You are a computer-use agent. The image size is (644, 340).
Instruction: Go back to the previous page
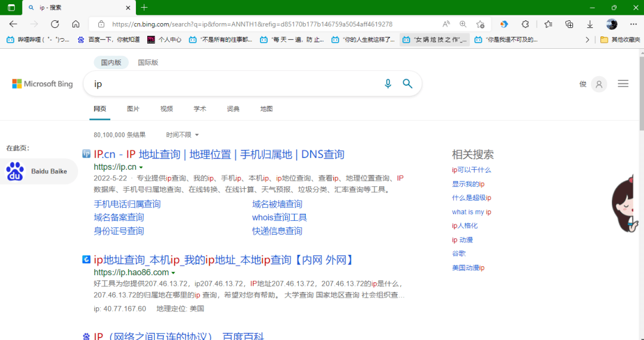coord(13,24)
